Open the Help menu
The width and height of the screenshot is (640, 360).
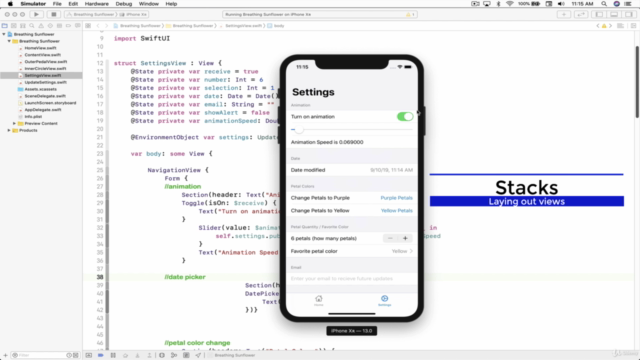pyautogui.click(x=171, y=4)
